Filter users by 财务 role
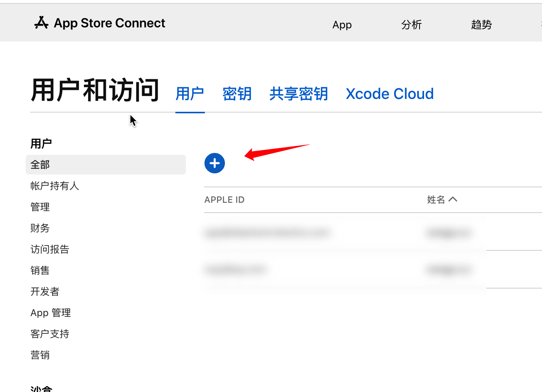 [x=40, y=228]
